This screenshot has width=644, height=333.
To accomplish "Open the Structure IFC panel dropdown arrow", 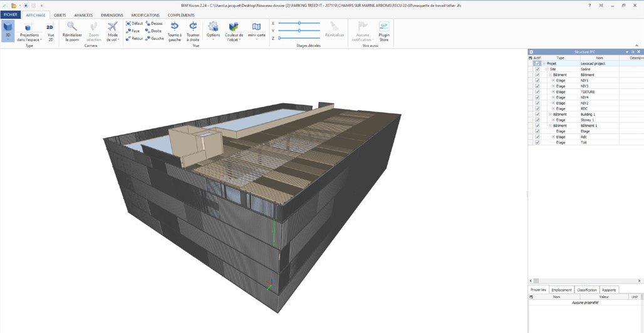I will pos(627,52).
